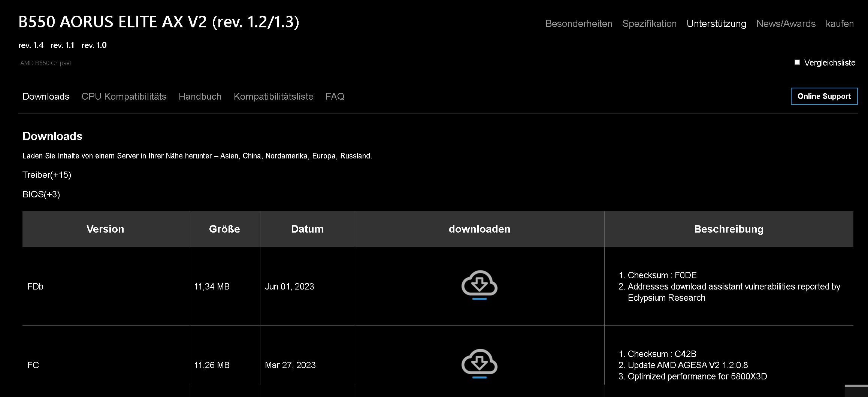
Task: Click the Checksum : C42B line
Action: click(x=662, y=354)
